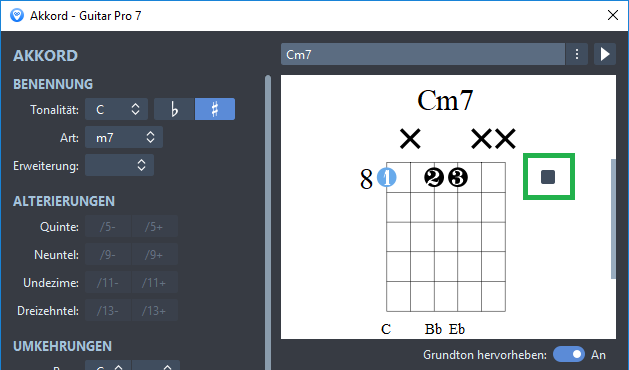This screenshot has height=370, width=629.
Task: Select the sharp accidental button
Action: pos(215,109)
